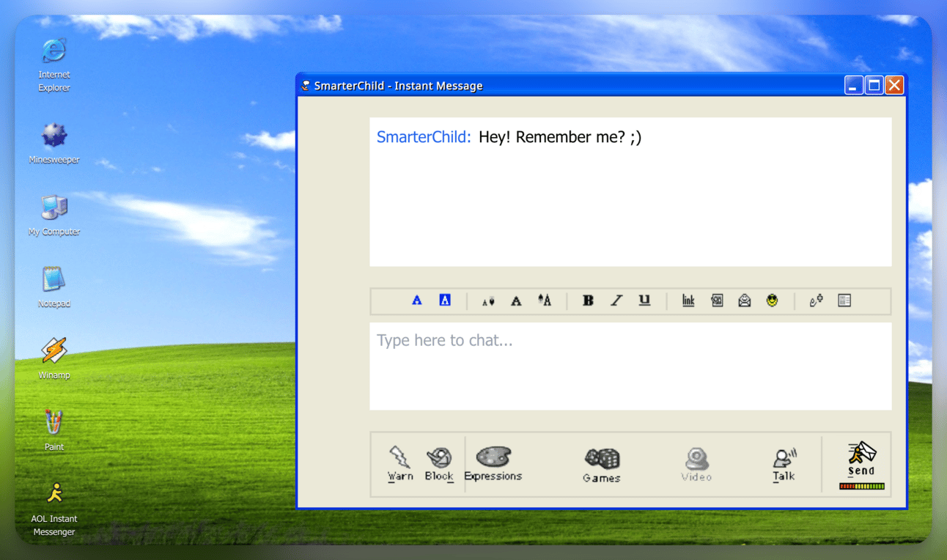Click the Warn button
Screen dimensions: 947x560
[400, 464]
